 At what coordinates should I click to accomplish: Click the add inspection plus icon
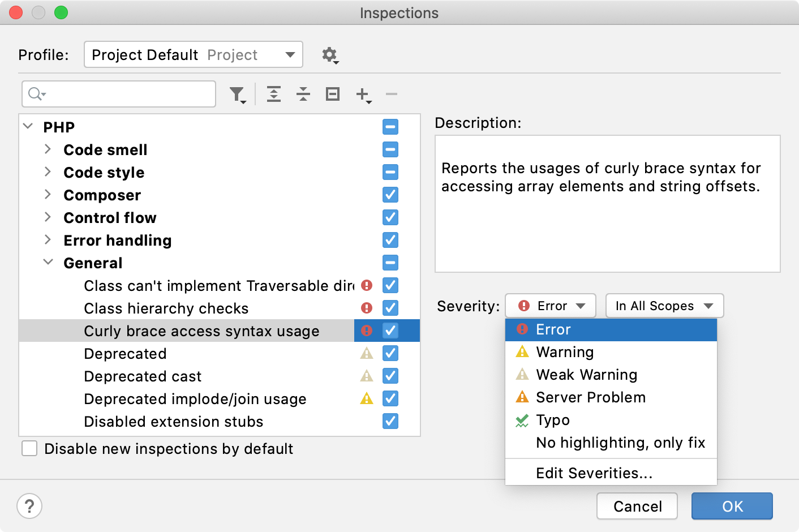[x=363, y=95]
